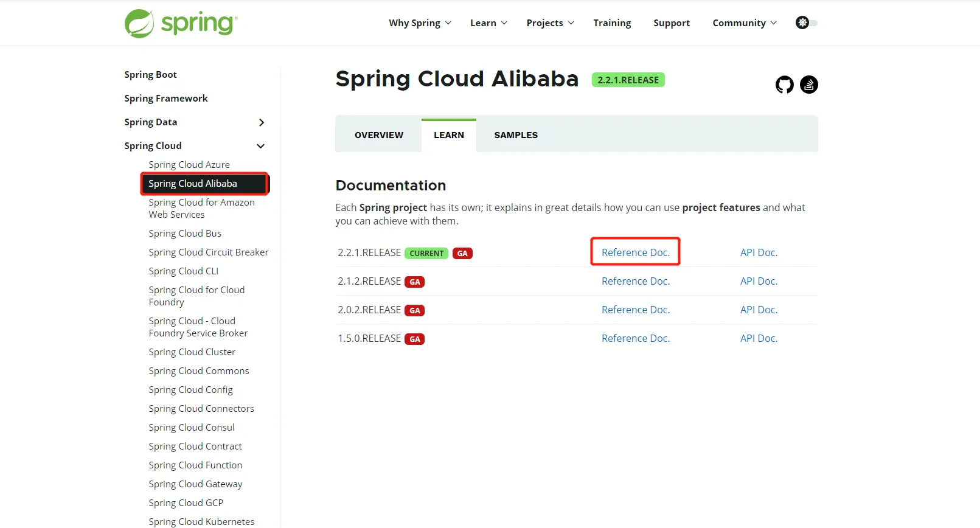980x528 pixels.
Task: Expand the Spring Data sidebar chevron
Action: point(262,122)
